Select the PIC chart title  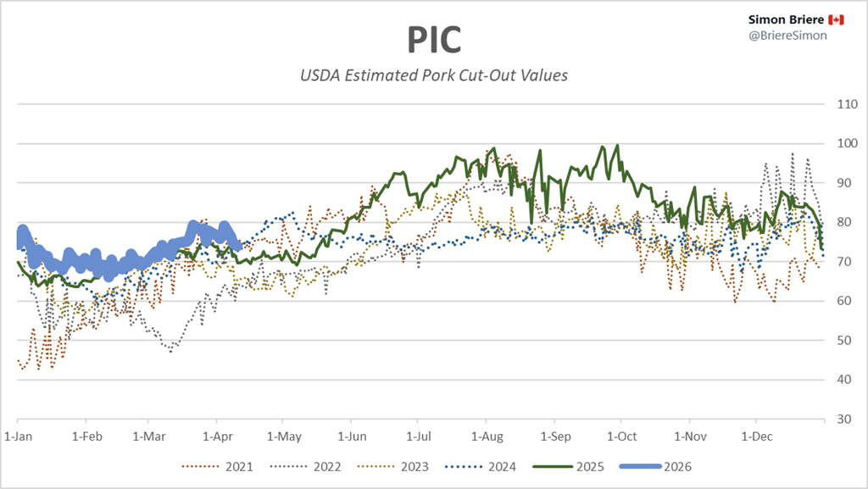coord(433,39)
